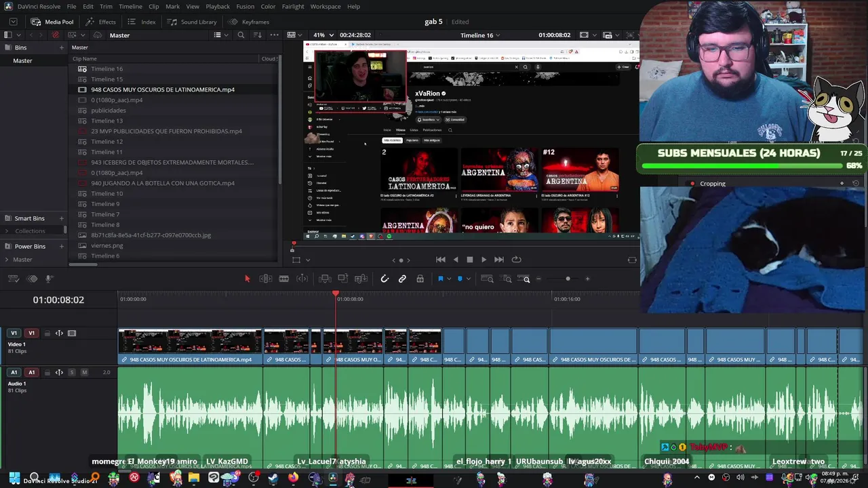868x488 pixels.
Task: Zoom out timeline with minus button
Action: [539, 279]
